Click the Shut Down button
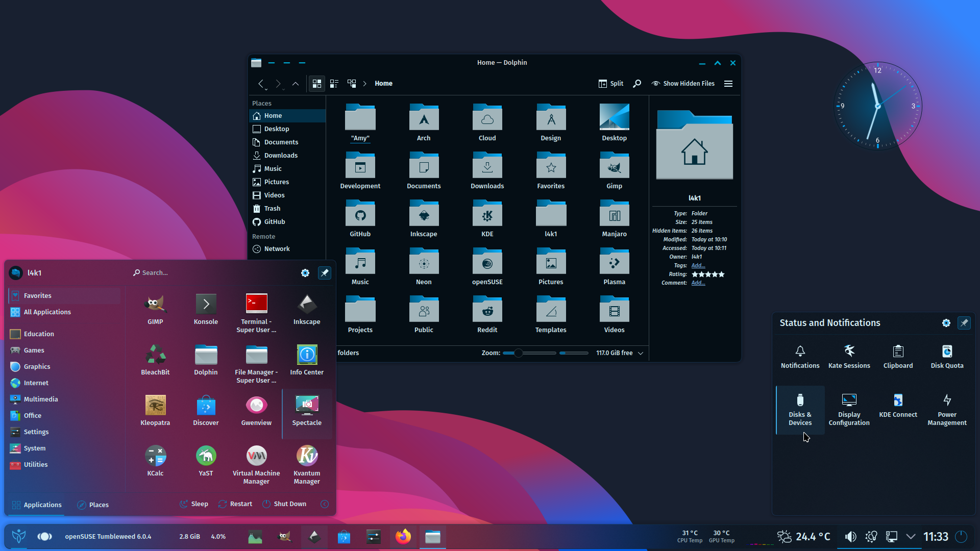 pyautogui.click(x=284, y=504)
